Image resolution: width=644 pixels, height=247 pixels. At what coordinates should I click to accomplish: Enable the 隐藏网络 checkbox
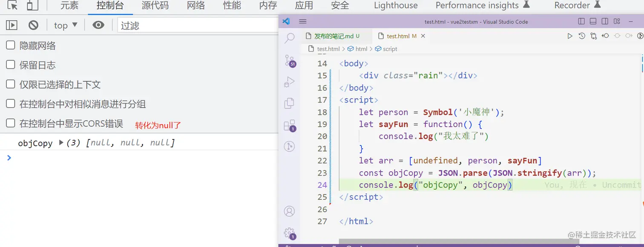click(x=10, y=45)
